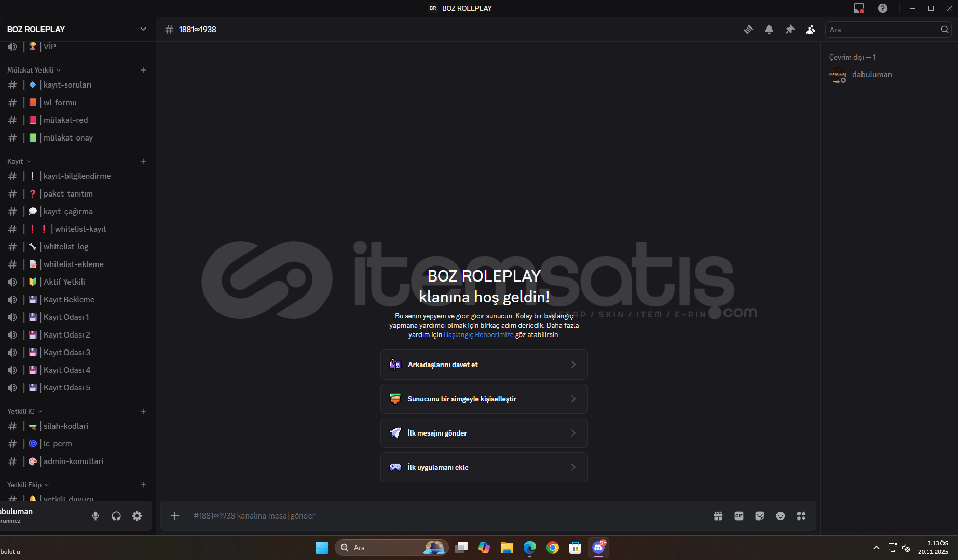Screen dimensions: 958x560
Task: Open Sunucunu bir simgeyle kişiselleştir card
Action: click(x=484, y=399)
